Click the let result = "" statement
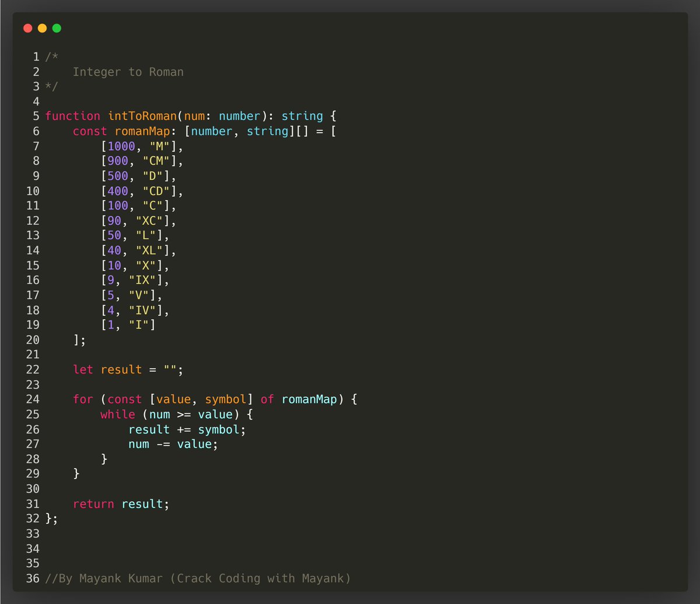 [128, 369]
